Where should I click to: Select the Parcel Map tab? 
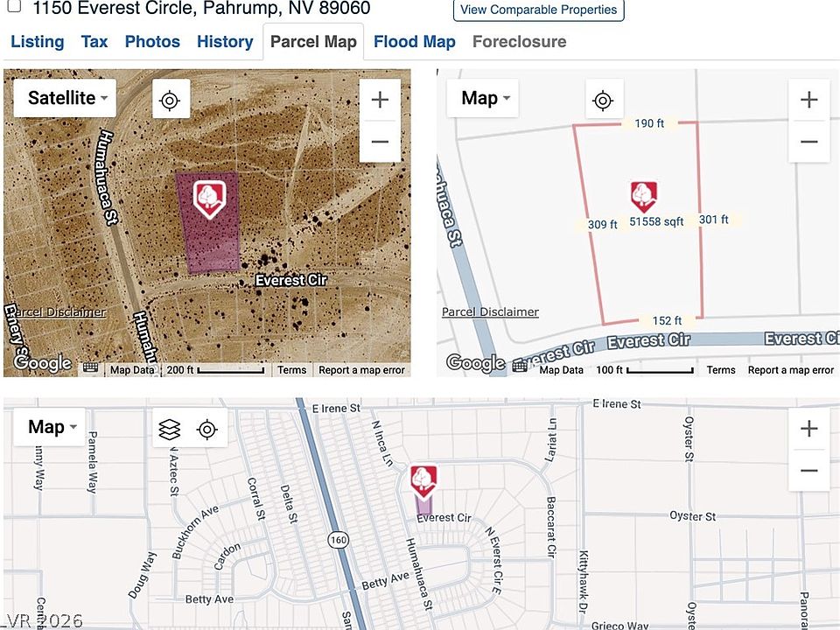(x=313, y=42)
